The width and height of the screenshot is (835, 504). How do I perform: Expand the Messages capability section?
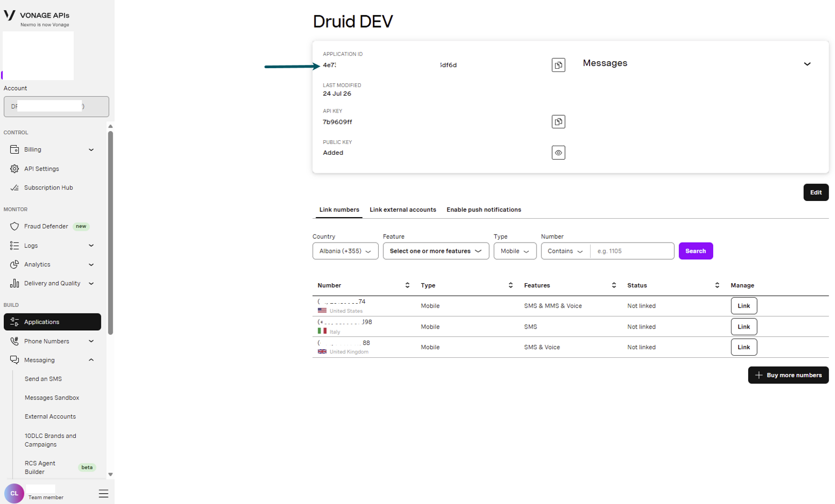click(807, 64)
